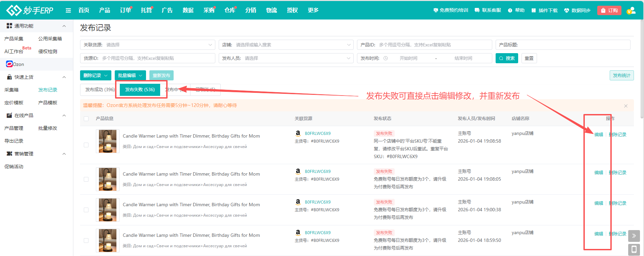Image resolution: width=644 pixels, height=256 pixels.
Task: Open the 批量编辑 dropdown menu
Action: coord(130,76)
